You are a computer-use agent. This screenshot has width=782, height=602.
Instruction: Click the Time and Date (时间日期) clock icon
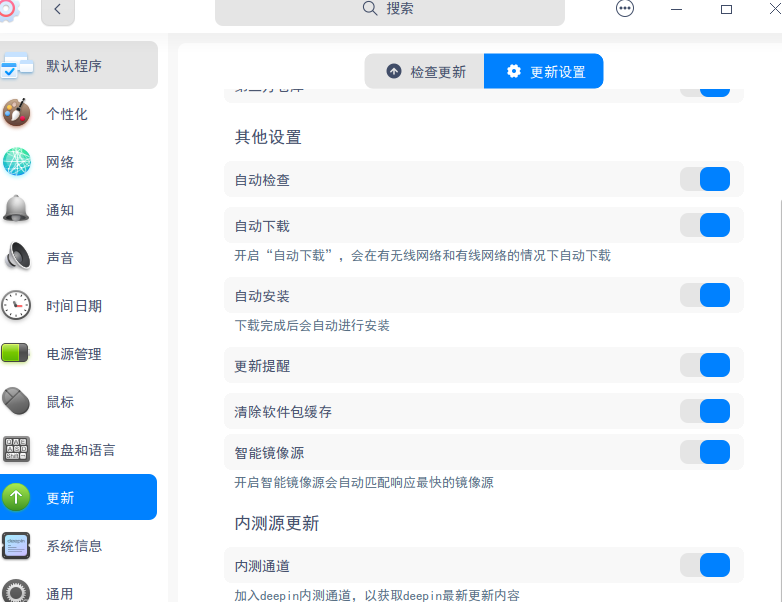[x=16, y=305]
